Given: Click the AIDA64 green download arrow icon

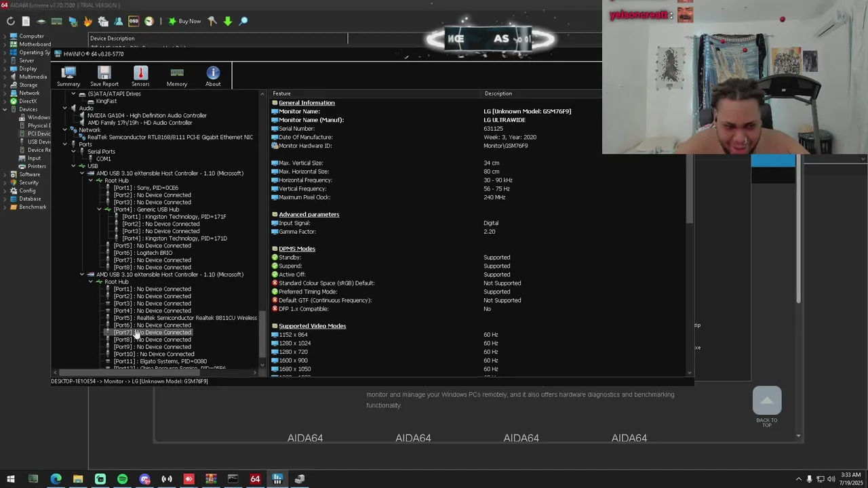Looking at the screenshot, I should [x=228, y=21].
